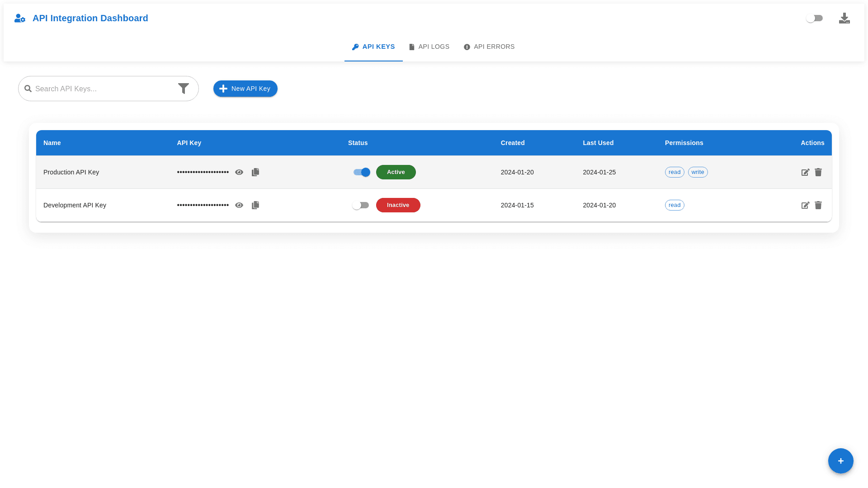
Task: Disable the Production API Key status switch
Action: 362,172
